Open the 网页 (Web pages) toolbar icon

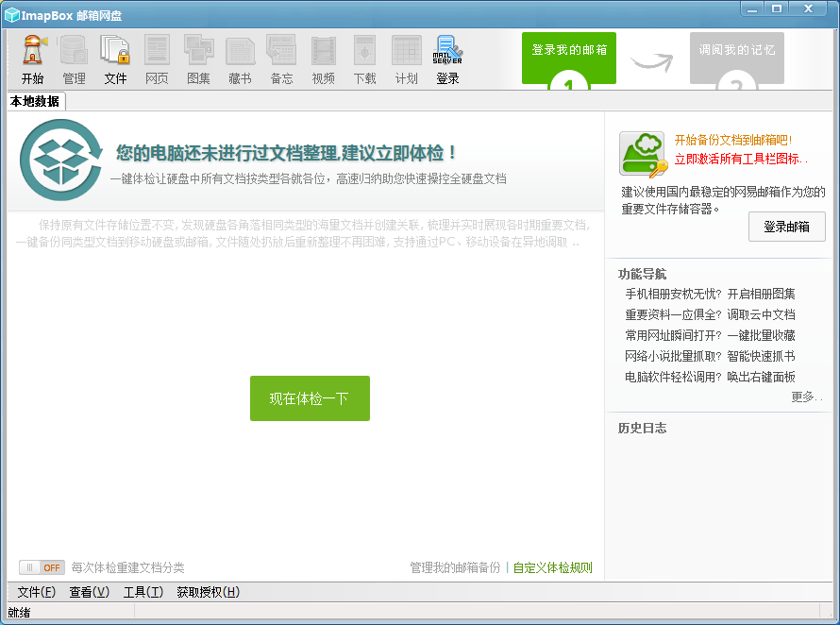[157, 59]
